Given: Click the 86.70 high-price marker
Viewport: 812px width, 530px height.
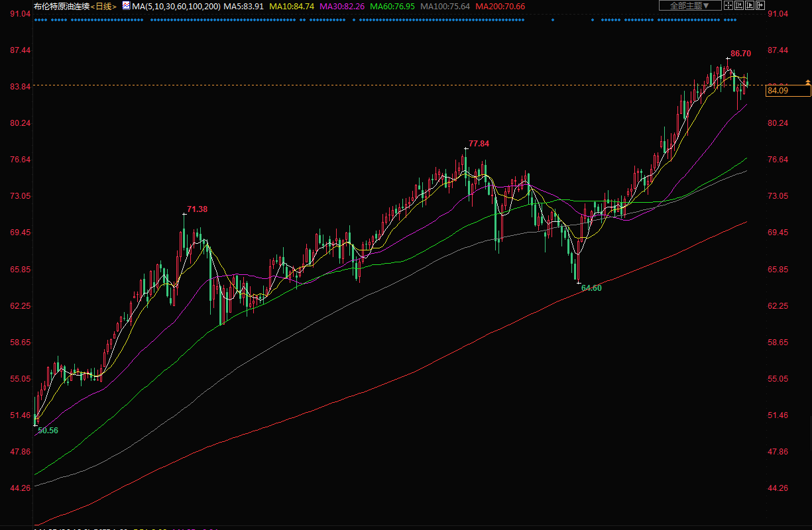Looking at the screenshot, I should click(740, 54).
